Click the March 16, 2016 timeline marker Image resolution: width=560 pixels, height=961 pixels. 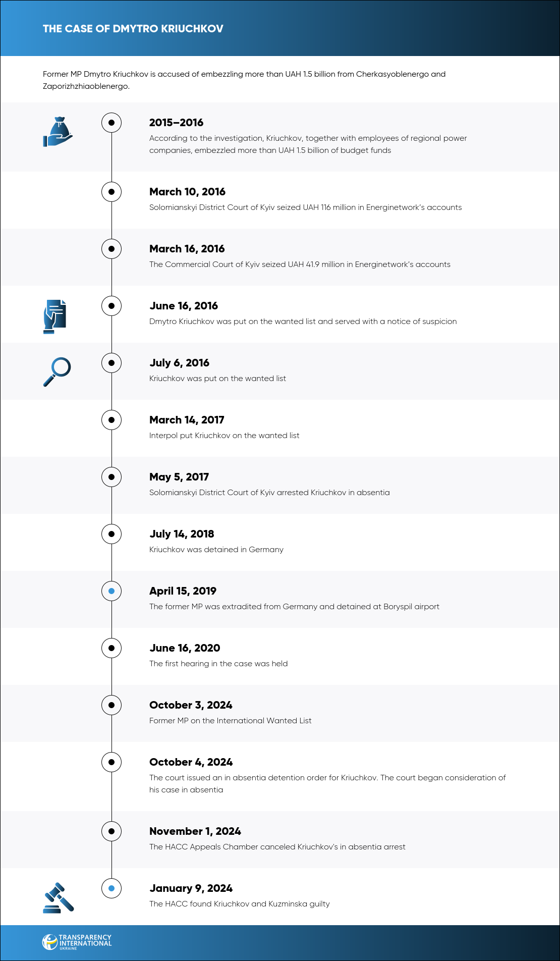[111, 249]
